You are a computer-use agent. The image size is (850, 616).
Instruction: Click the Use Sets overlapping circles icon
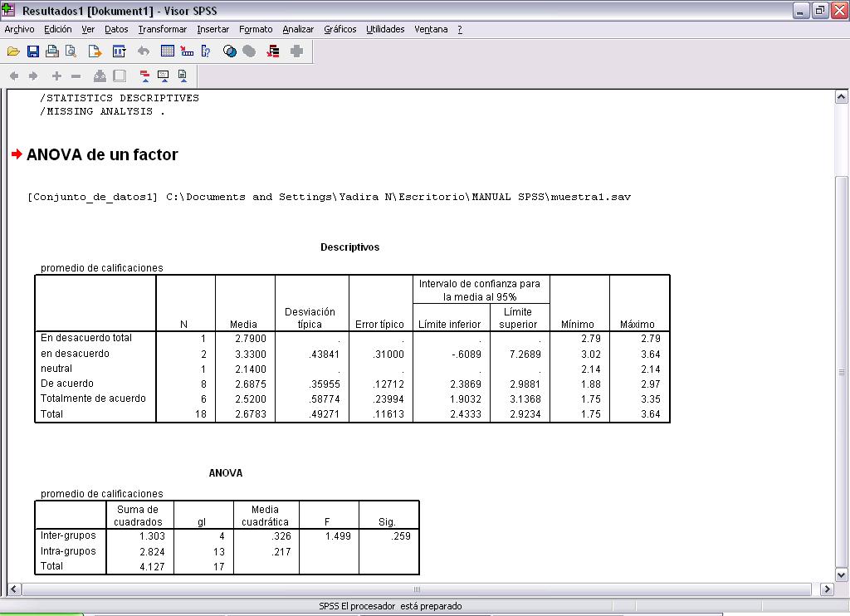coord(230,51)
